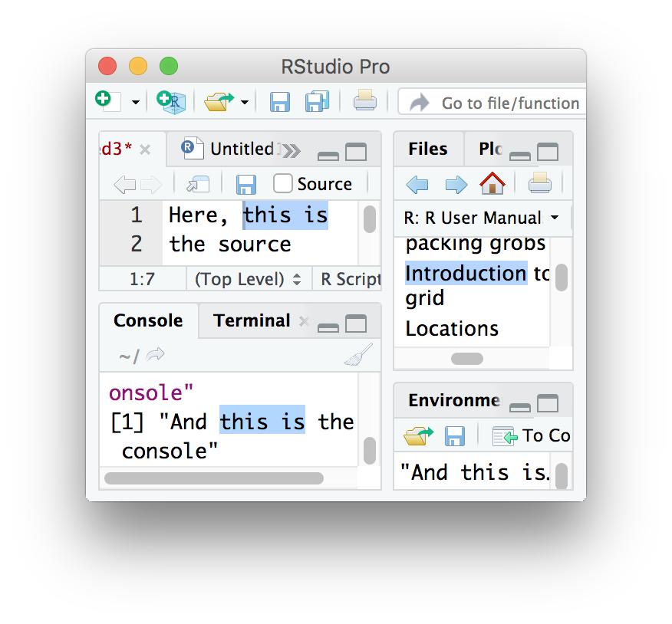Click the Open File folder icon in main toolbar

219,102
